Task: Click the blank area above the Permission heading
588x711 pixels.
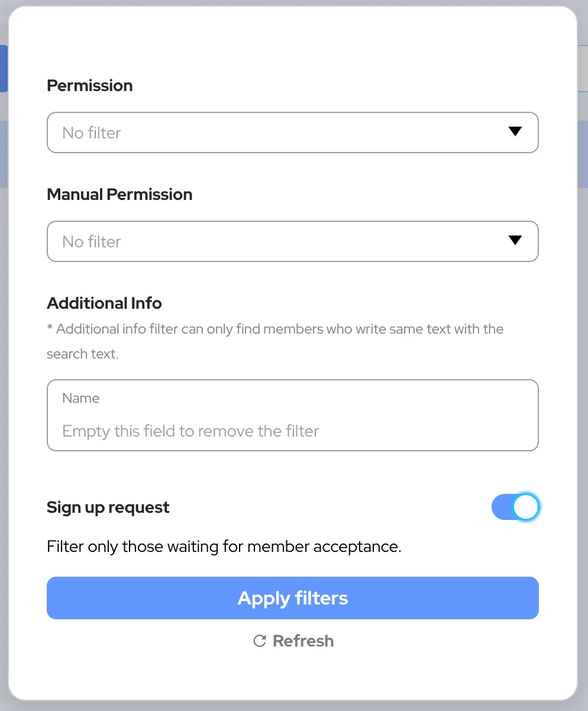Action: (293, 41)
